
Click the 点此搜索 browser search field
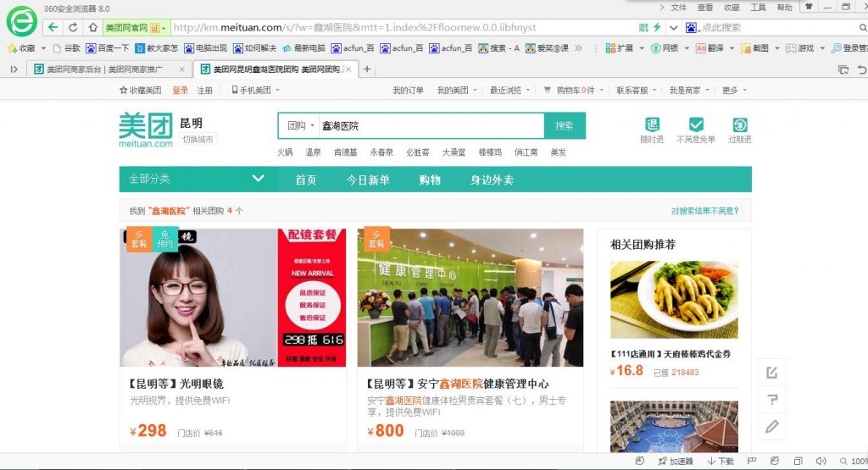(x=778, y=27)
